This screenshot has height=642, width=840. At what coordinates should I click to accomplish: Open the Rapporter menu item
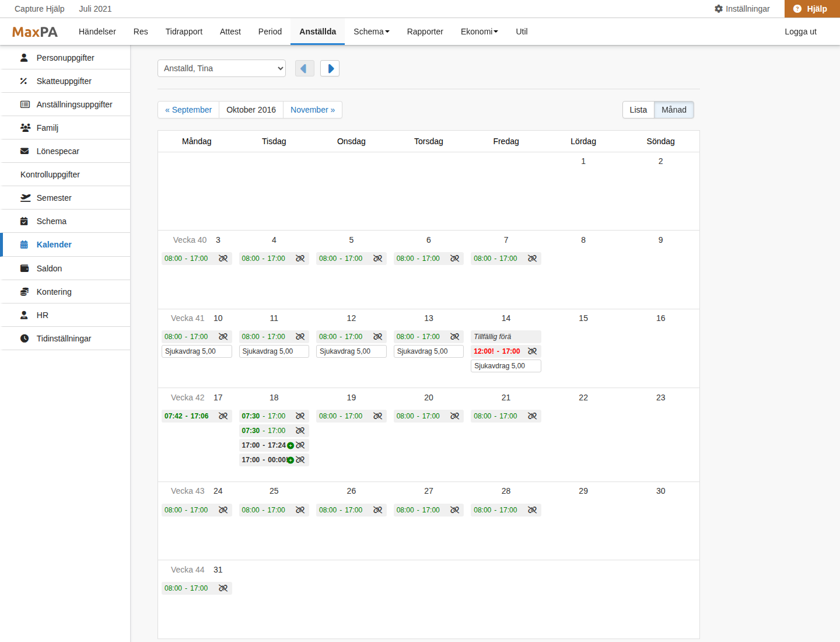click(x=425, y=32)
